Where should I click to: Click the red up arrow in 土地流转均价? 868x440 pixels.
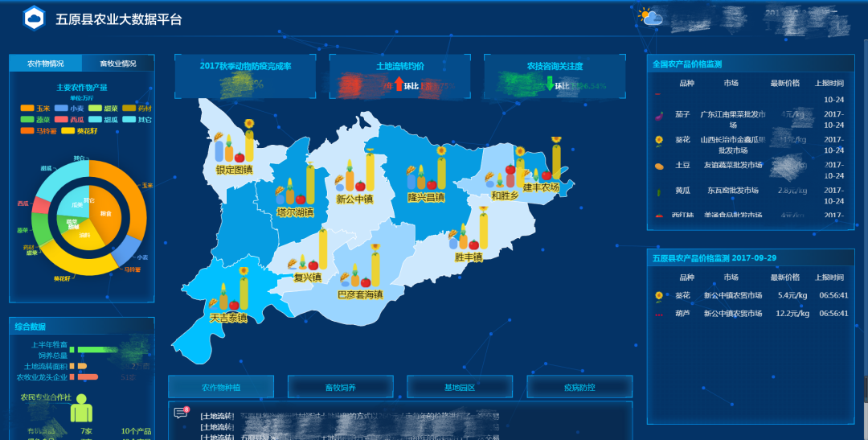[399, 84]
